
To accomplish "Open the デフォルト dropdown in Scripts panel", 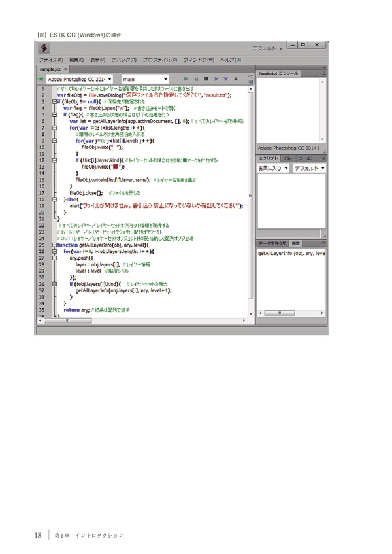I will click(x=310, y=168).
